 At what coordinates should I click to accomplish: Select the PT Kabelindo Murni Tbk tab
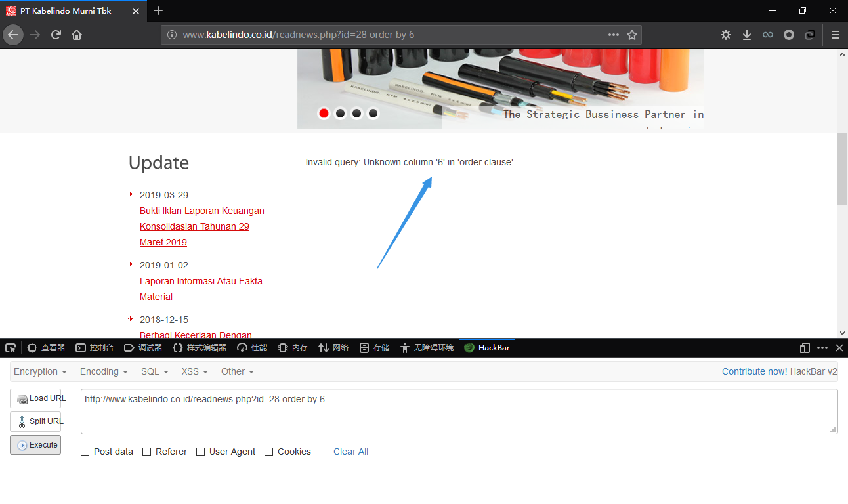click(74, 11)
